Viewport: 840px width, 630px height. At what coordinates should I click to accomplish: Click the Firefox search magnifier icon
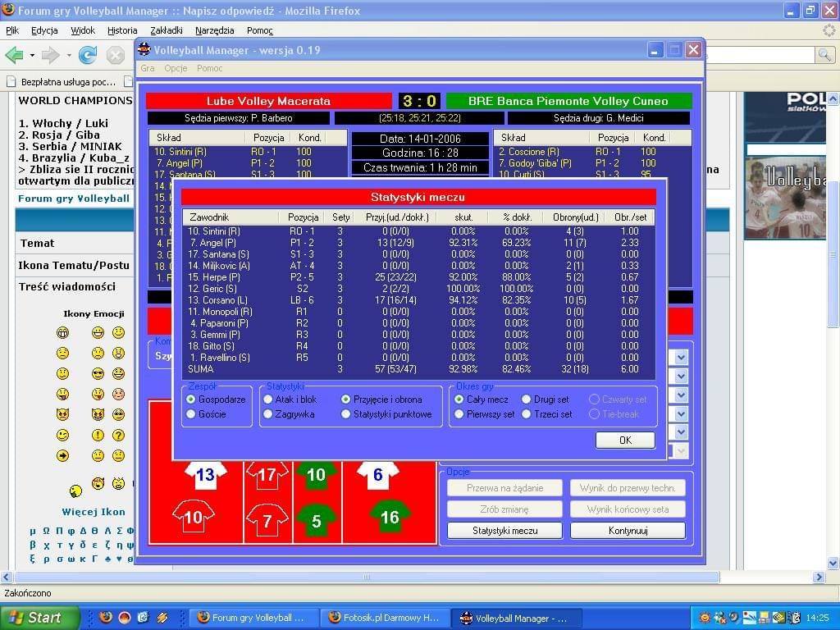click(824, 55)
